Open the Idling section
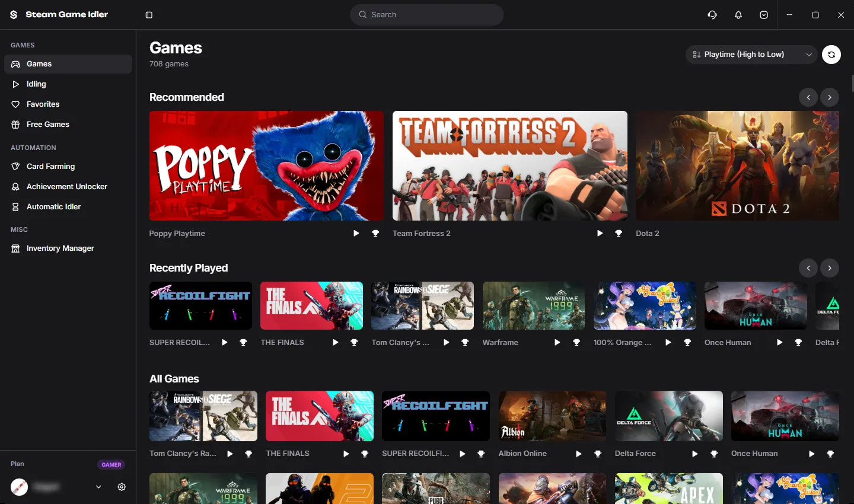Viewport: 854px width, 504px height. click(x=68, y=84)
